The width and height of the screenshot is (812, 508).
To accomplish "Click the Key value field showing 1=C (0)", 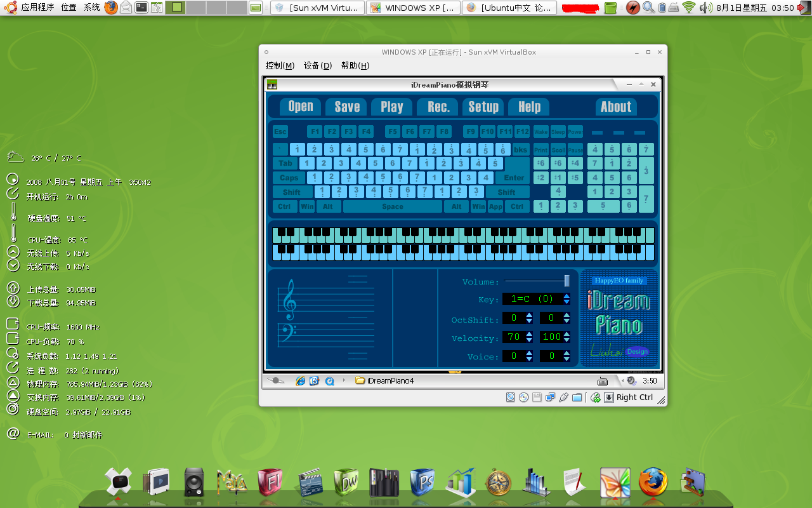I will pos(532,299).
